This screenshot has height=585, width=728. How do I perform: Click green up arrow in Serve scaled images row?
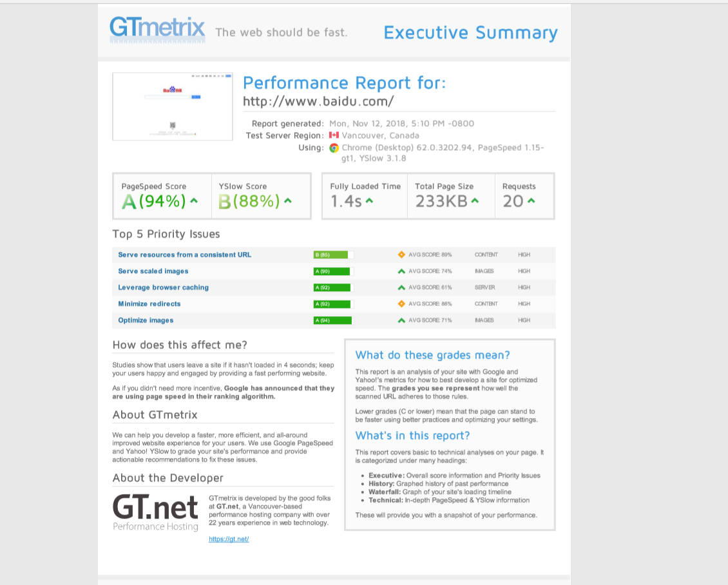(x=401, y=271)
